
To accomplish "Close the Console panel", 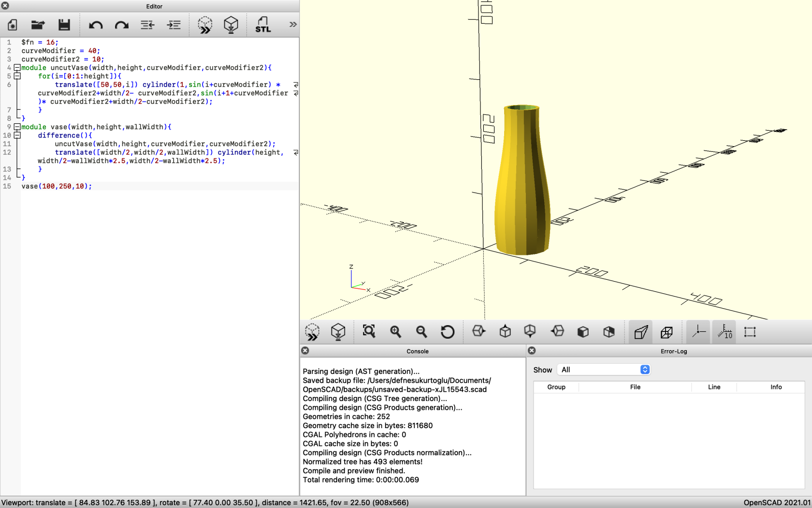I will (x=305, y=350).
